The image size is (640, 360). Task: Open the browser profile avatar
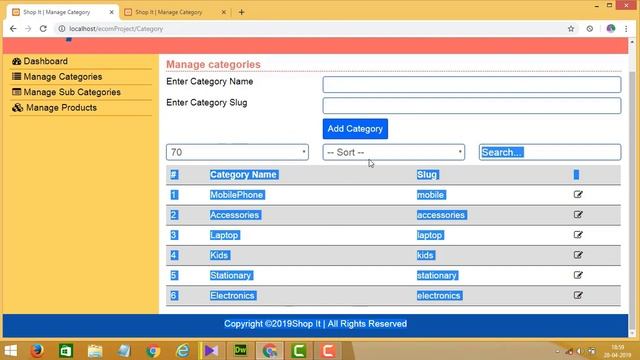[x=611, y=29]
